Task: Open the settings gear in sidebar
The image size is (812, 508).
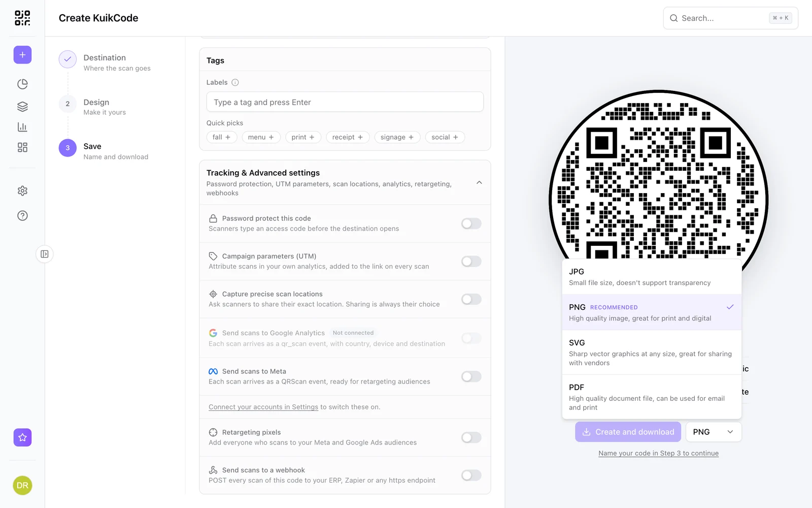Action: 22,191
